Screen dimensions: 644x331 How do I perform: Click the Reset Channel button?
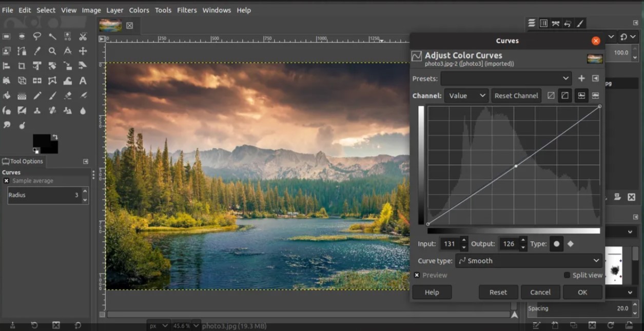516,96
